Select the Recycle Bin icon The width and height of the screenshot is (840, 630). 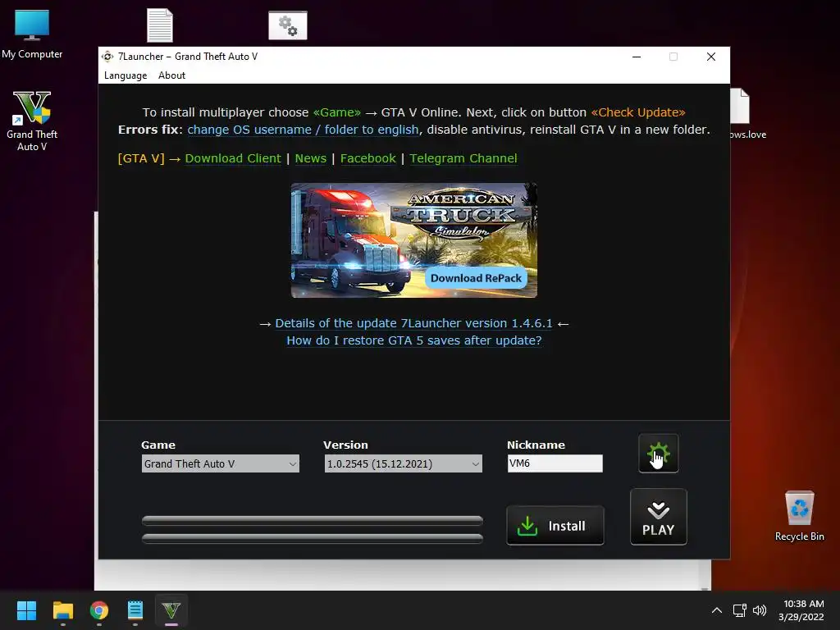[x=799, y=516]
